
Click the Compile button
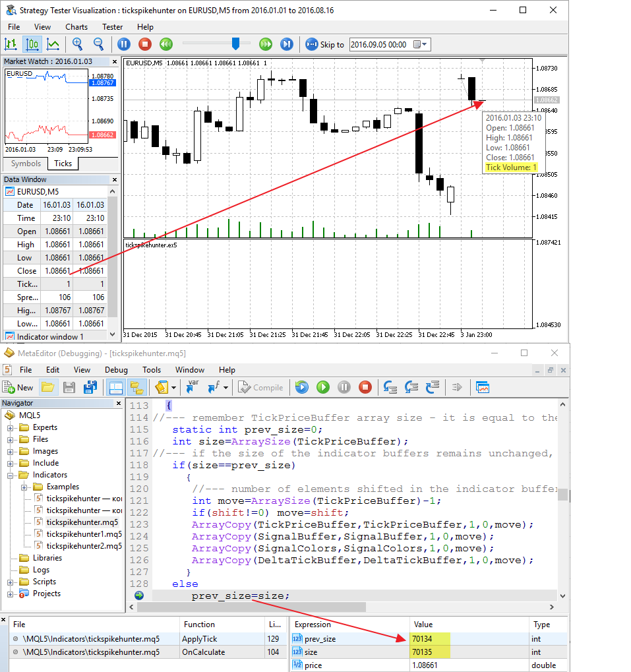click(261, 387)
